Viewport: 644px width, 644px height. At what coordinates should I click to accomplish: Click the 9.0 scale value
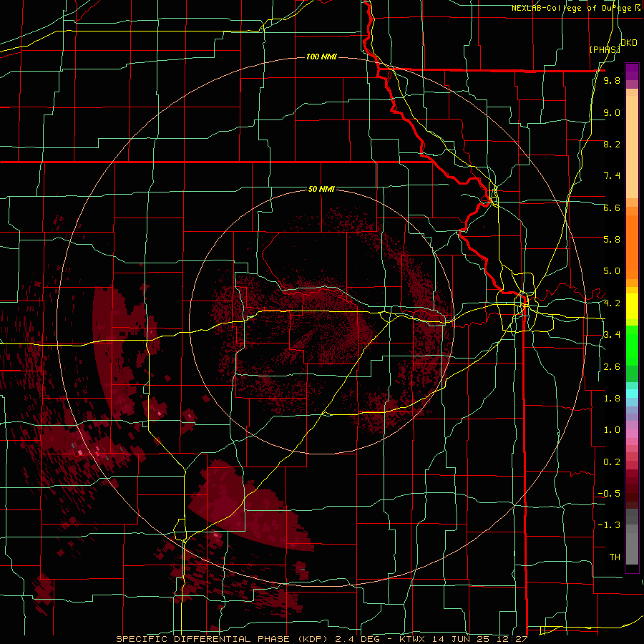pos(612,112)
